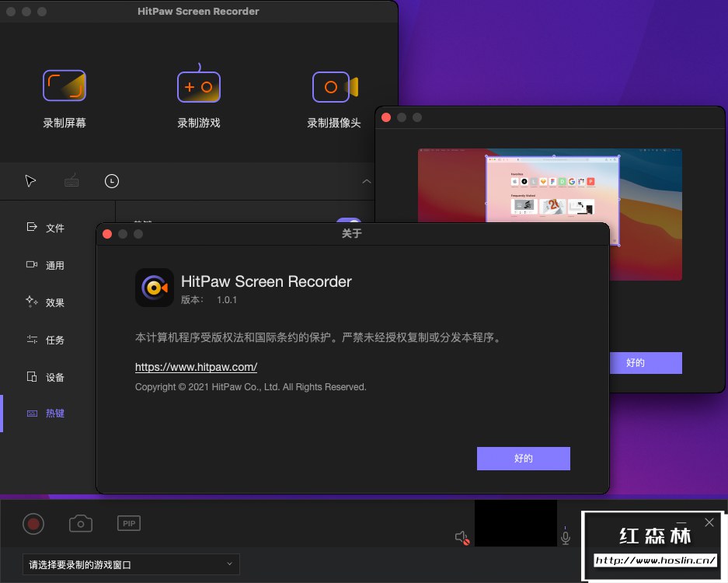The height and width of the screenshot is (583, 728).
Task: Enable PIP picture-in-picture mode
Action: click(x=129, y=524)
